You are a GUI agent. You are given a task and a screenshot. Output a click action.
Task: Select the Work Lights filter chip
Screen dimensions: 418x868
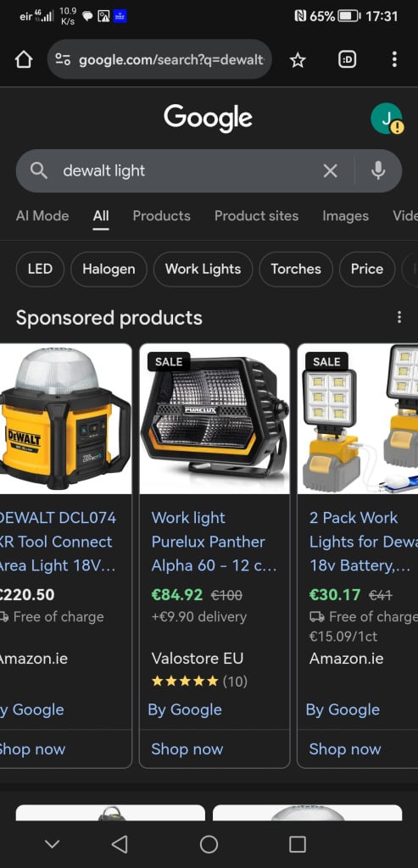point(203,269)
